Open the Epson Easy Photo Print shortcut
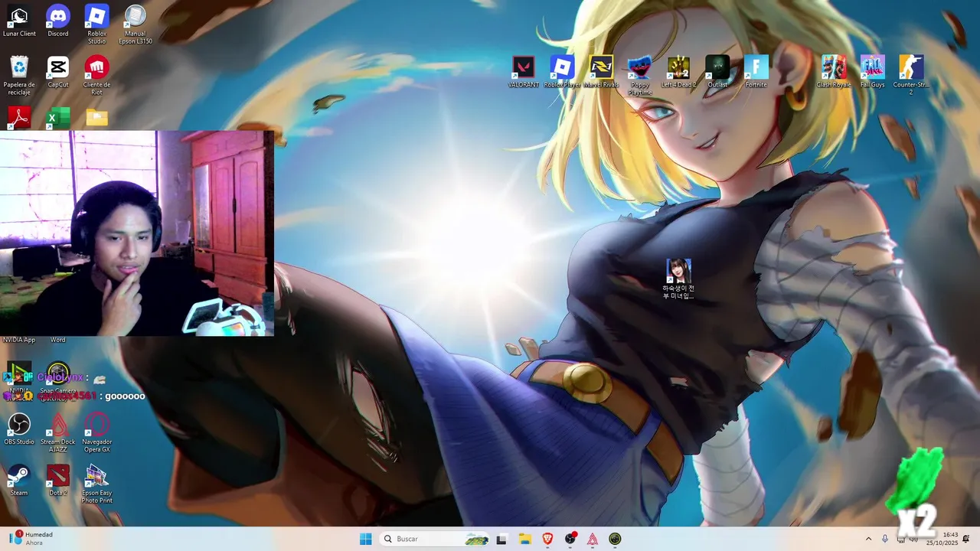Image resolution: width=980 pixels, height=551 pixels. point(96,484)
